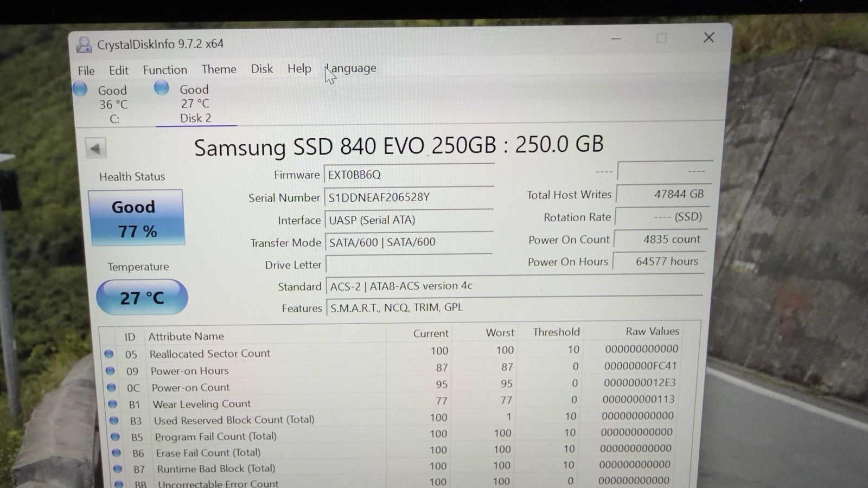
Task: Go to previous disk with left arrow
Action: pos(95,148)
